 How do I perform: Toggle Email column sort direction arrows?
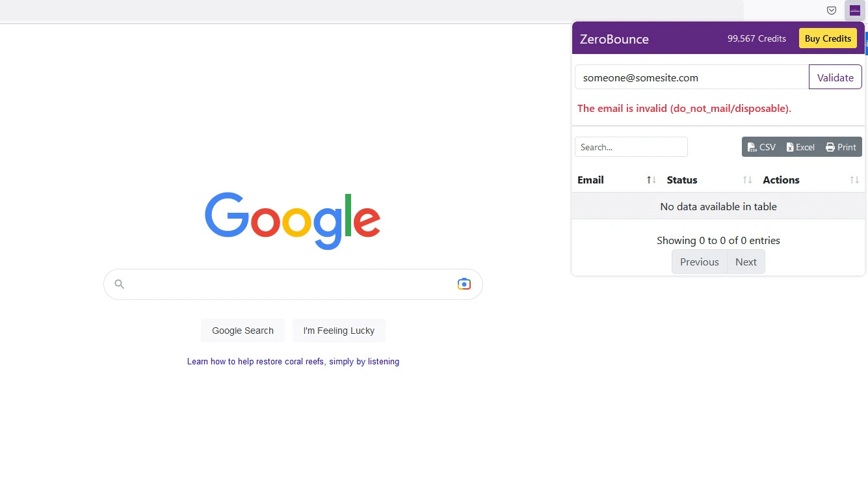coord(651,180)
